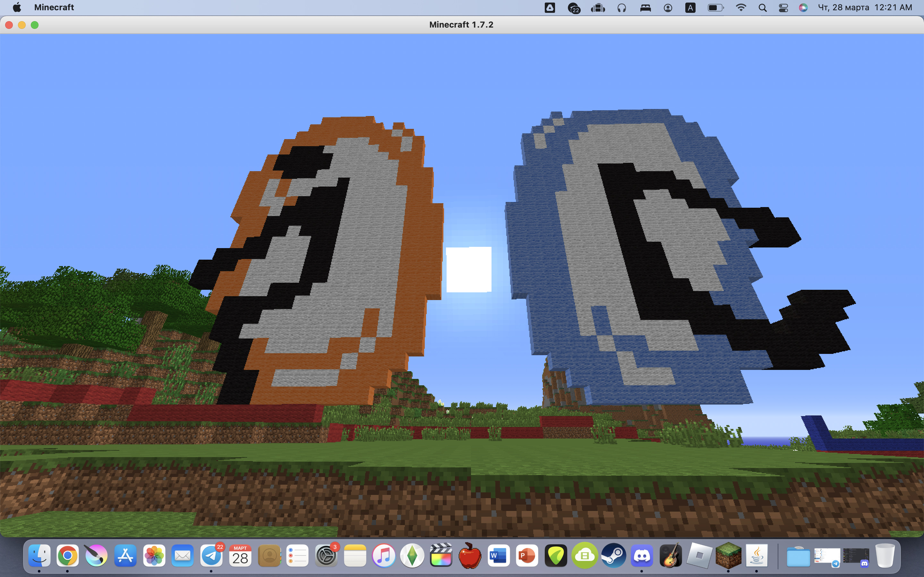The width and height of the screenshot is (924, 577).
Task: Expand the input source 'A' menu
Action: coord(690,8)
